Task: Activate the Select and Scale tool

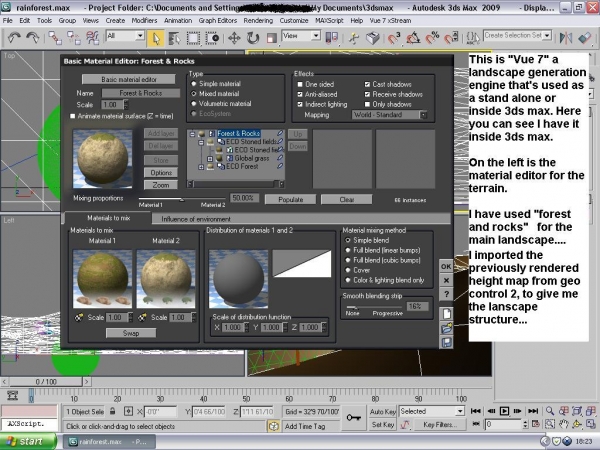Action: 271,38
